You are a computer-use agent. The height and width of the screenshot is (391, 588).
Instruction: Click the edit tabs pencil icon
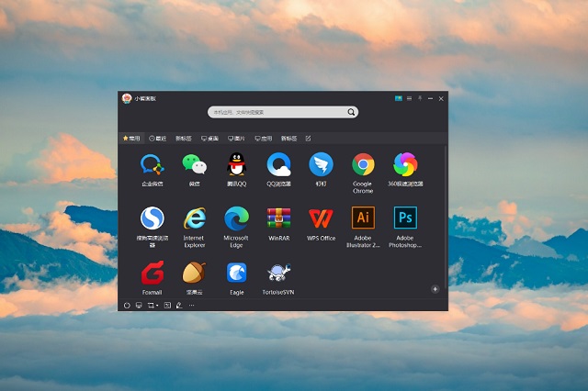[x=308, y=139]
